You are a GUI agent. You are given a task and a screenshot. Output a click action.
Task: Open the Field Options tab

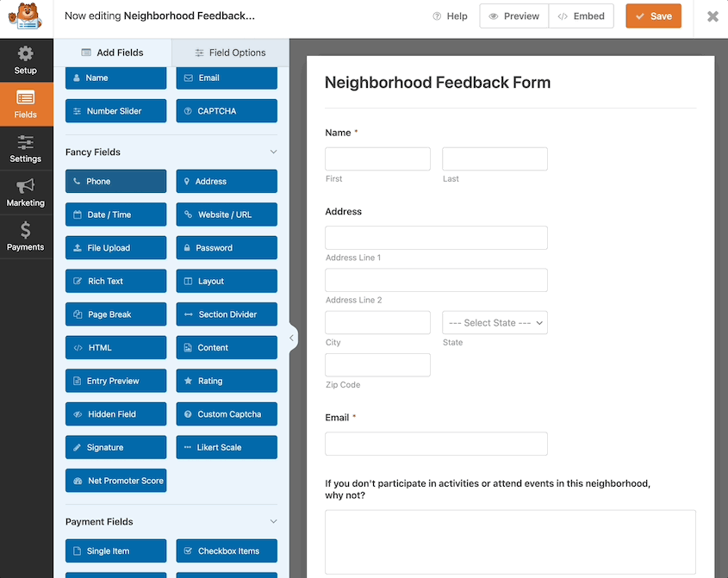[230, 53]
